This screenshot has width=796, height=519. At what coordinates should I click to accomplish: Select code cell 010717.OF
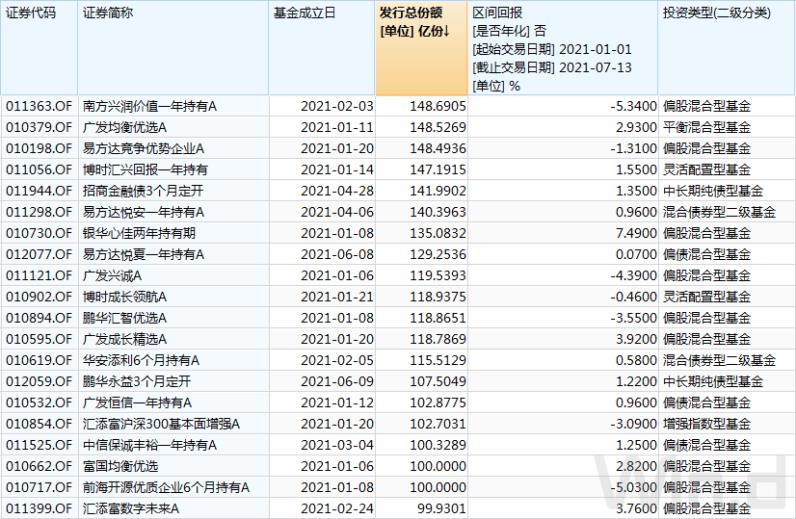39,487
